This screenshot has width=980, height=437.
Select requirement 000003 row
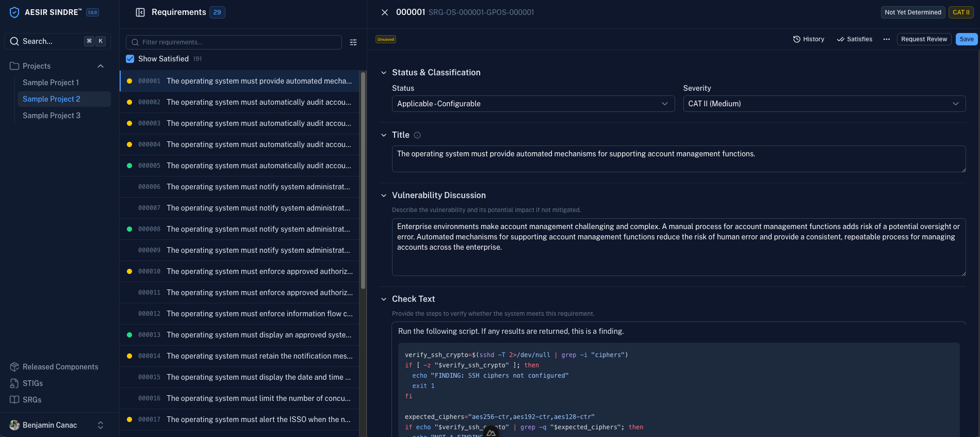[x=239, y=123]
